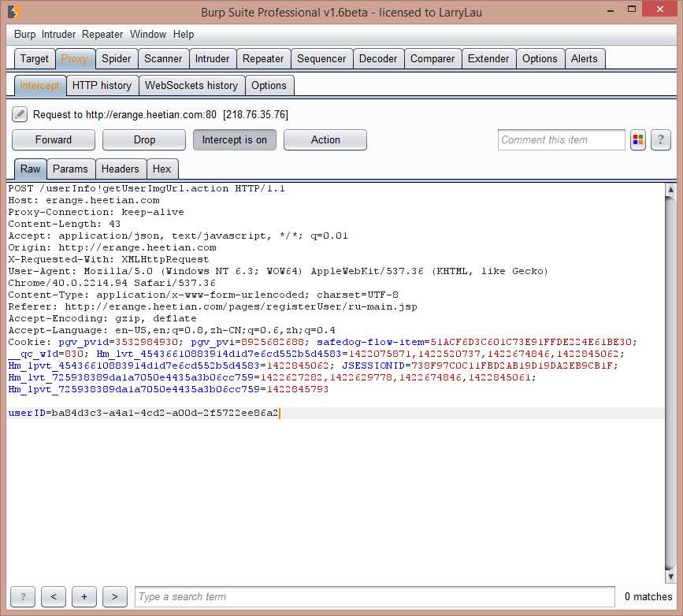Viewport: 683px width, 616px height.
Task: Toggle the Intercept is on button
Action: click(234, 140)
